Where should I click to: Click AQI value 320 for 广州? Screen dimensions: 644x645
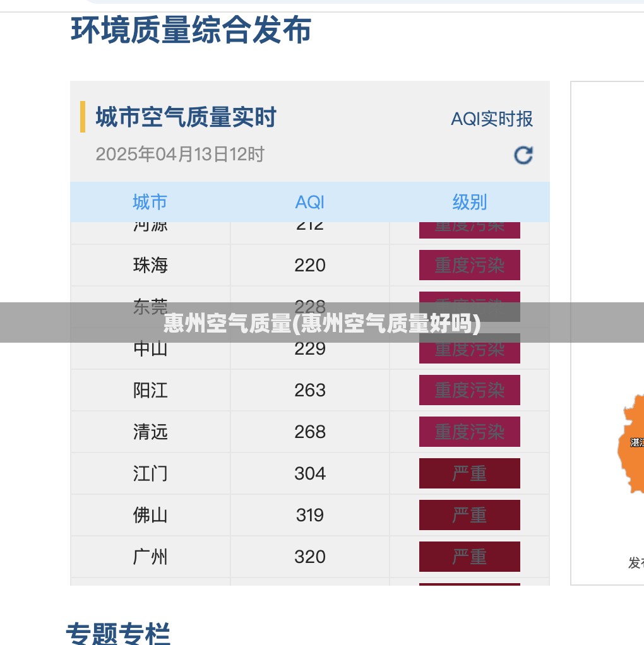310,557
